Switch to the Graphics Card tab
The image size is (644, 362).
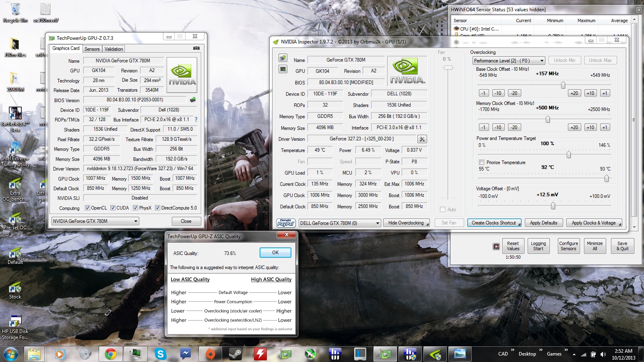tap(66, 48)
